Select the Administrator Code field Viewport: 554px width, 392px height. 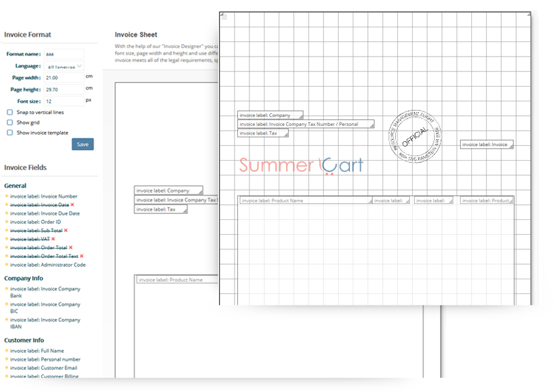(x=48, y=265)
